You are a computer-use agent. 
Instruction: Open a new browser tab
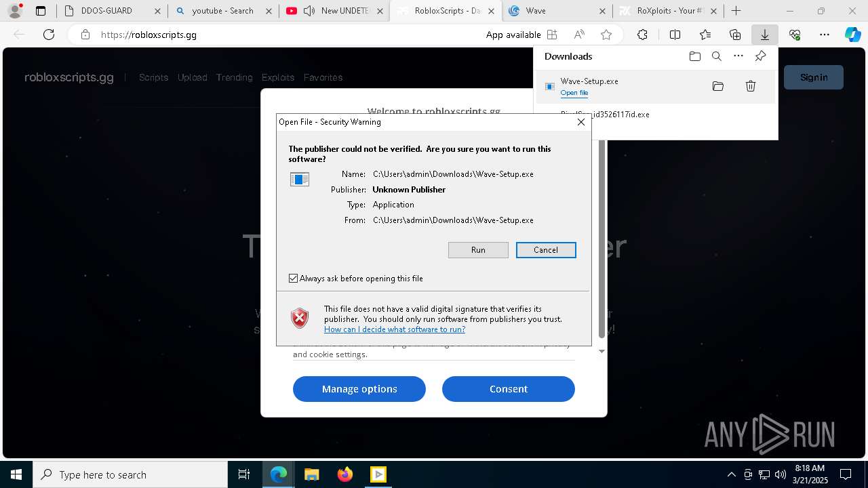[x=736, y=11]
